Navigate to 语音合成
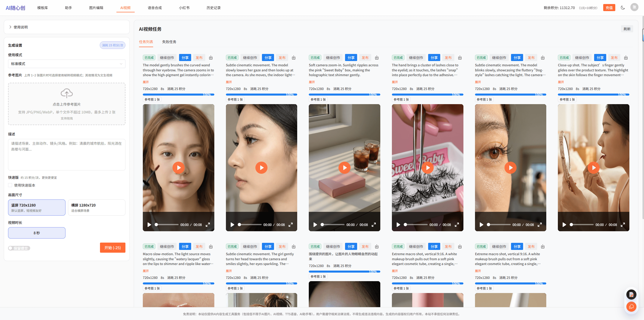 point(155,8)
